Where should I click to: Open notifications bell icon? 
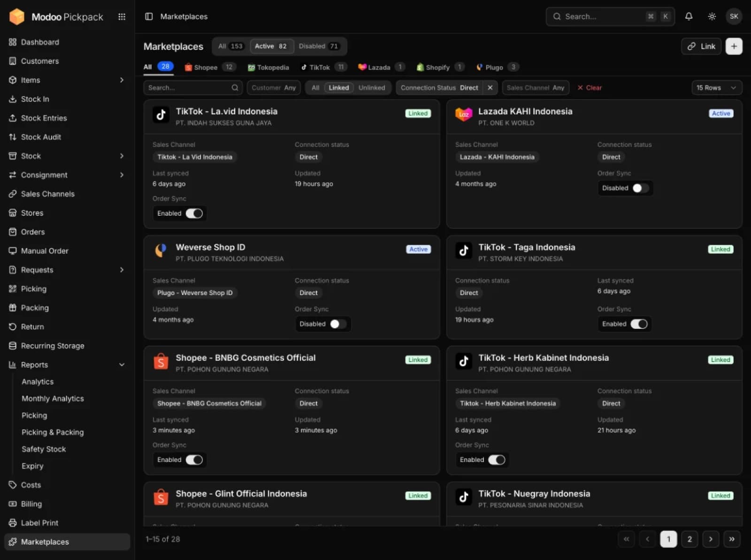coord(689,16)
